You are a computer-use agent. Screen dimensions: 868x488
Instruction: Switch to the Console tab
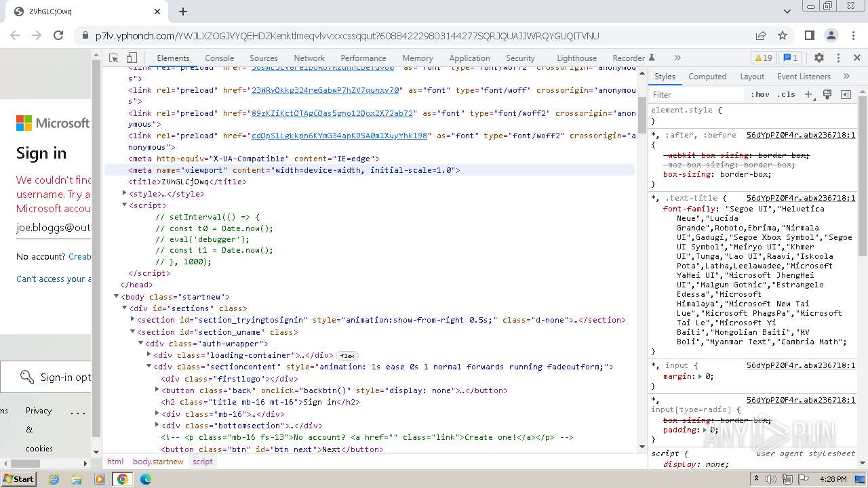point(219,58)
